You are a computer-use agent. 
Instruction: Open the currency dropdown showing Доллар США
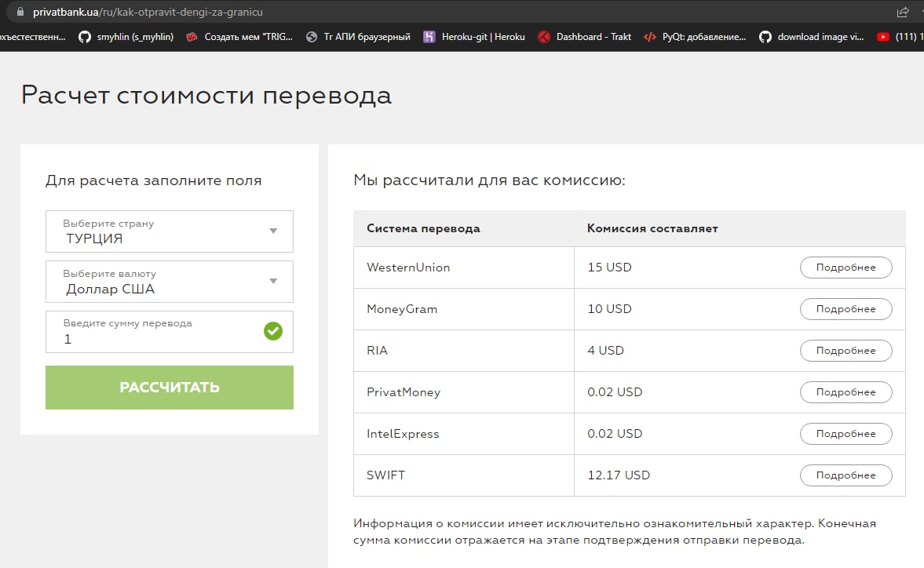click(170, 282)
